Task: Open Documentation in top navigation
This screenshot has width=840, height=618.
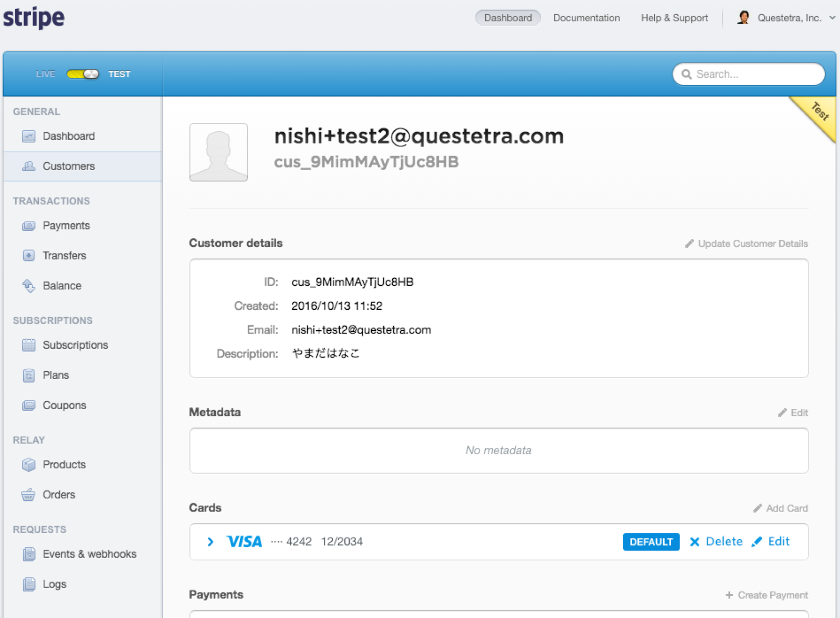Action: point(586,18)
